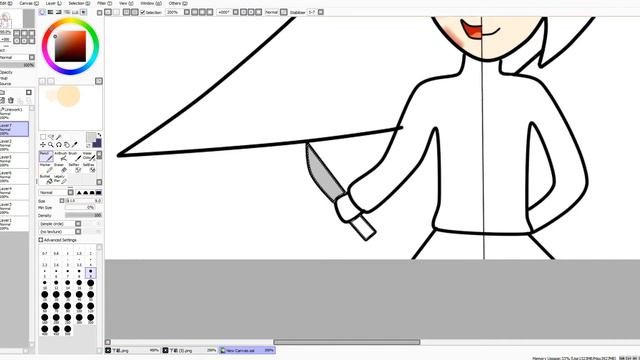Open the layer blending mode Normal dropdown
Image resolution: width=640 pixels, height=360 pixels.
(x=17, y=58)
